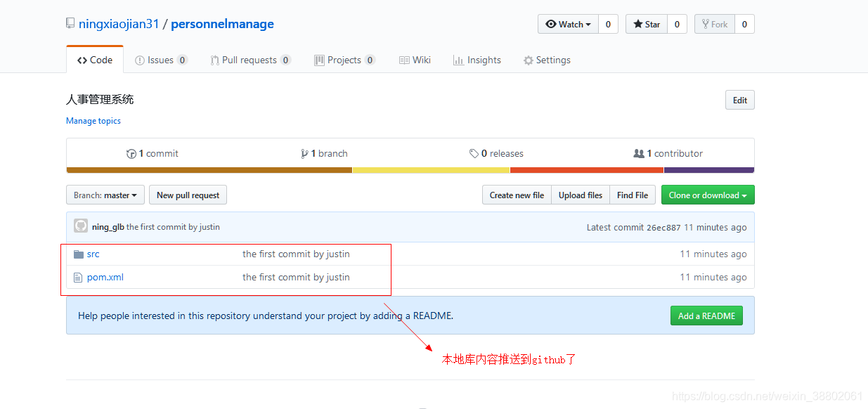Open pom.xml row commit message

point(296,278)
